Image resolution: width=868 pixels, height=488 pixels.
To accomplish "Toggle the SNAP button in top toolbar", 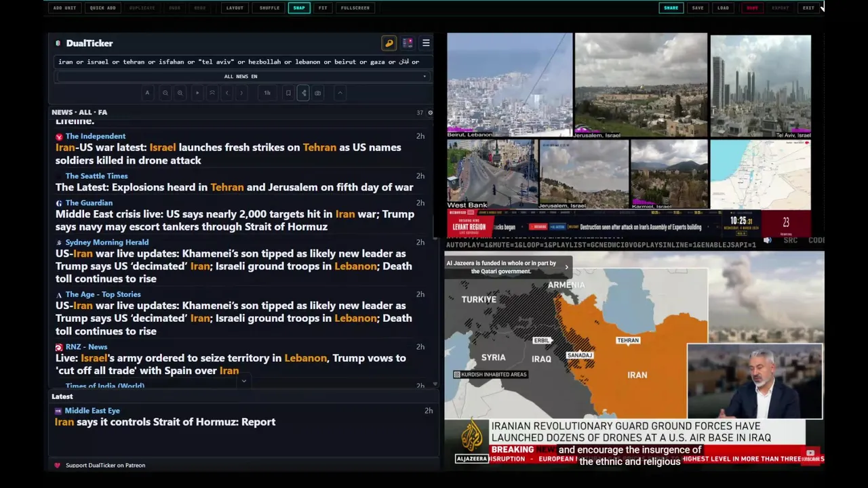I will pyautogui.click(x=299, y=7).
